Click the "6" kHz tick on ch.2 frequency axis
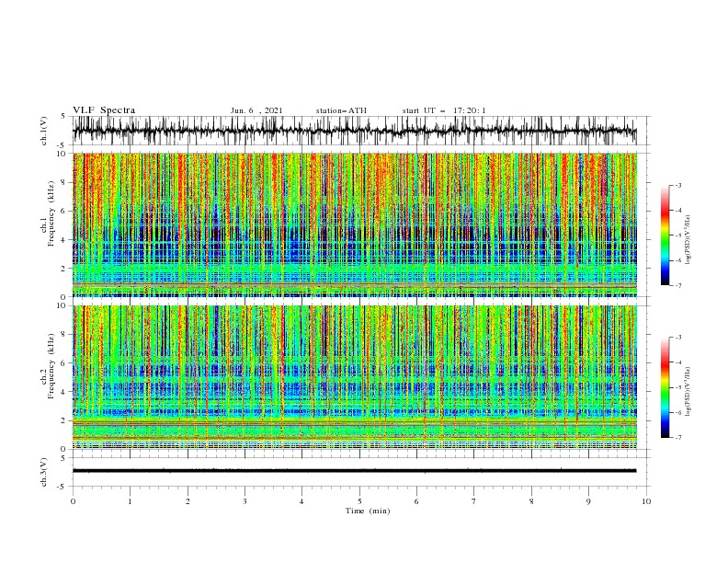Viewport: 728px width, 563px height. (64, 363)
